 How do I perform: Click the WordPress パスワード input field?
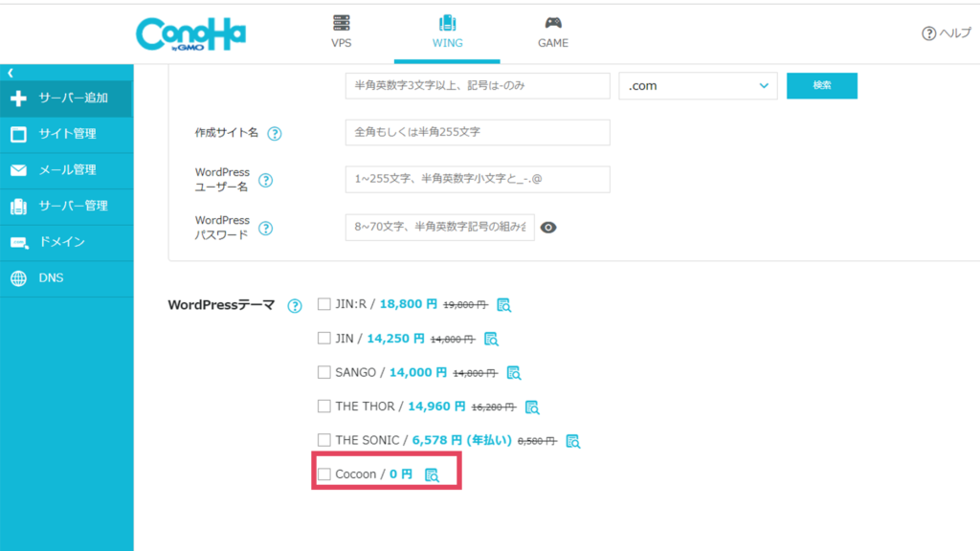tap(440, 228)
